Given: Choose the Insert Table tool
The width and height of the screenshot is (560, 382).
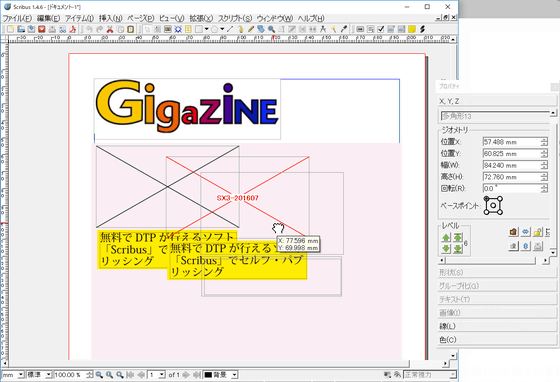Looking at the screenshot, I should (188, 29).
